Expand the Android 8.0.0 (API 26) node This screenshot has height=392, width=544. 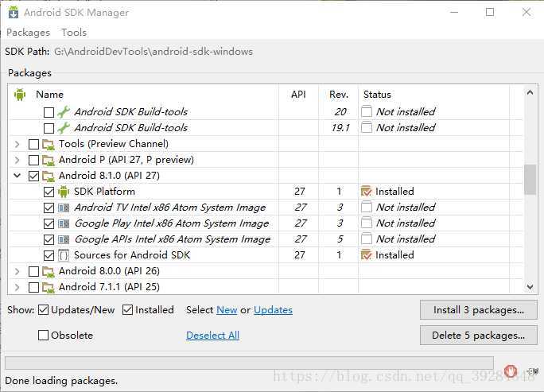[x=17, y=272]
